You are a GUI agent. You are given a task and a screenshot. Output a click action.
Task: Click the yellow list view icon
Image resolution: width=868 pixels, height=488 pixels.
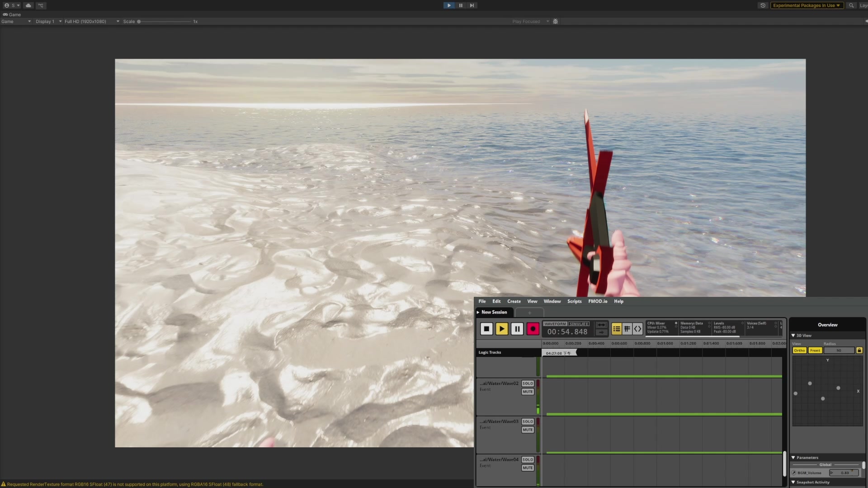click(x=616, y=329)
